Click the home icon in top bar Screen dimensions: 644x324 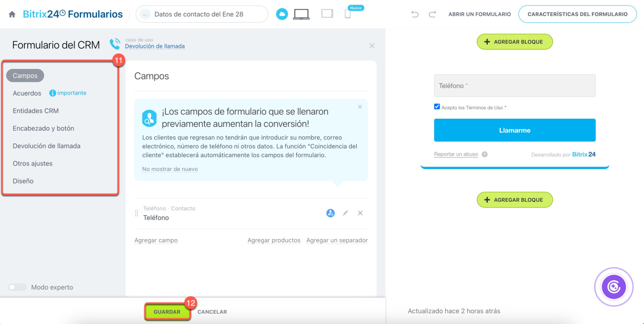point(12,15)
